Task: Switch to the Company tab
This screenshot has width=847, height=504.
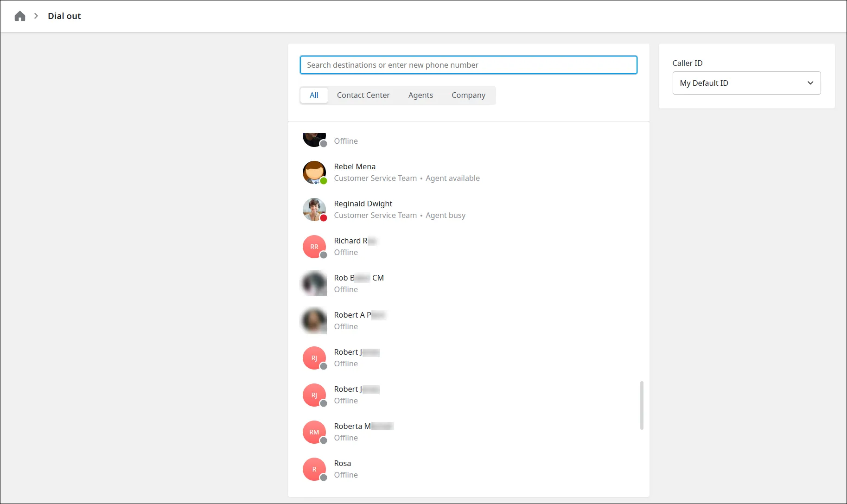Action: click(x=468, y=95)
